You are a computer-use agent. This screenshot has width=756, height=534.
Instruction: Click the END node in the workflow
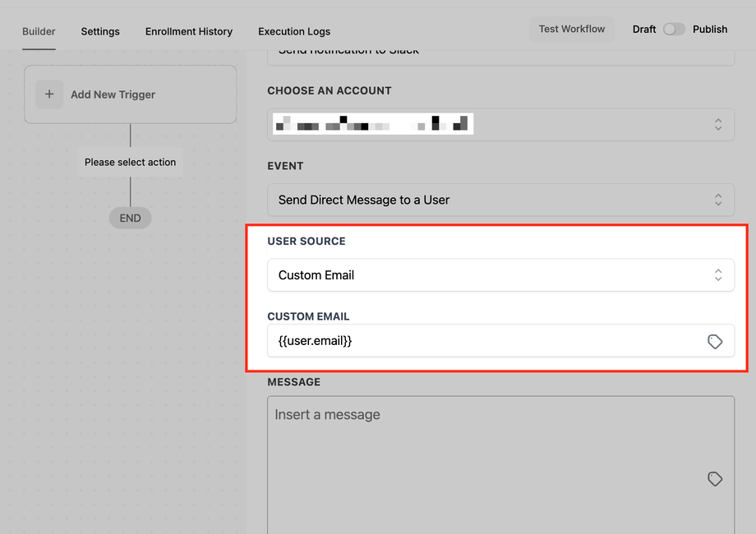[x=130, y=219]
